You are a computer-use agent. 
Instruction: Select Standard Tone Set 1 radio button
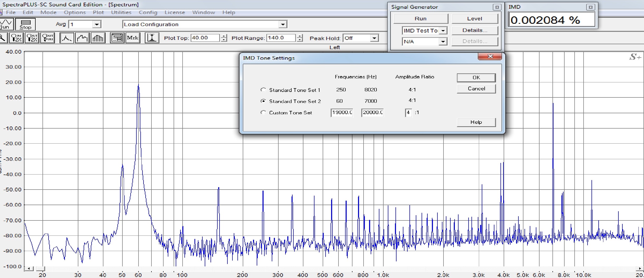click(263, 90)
